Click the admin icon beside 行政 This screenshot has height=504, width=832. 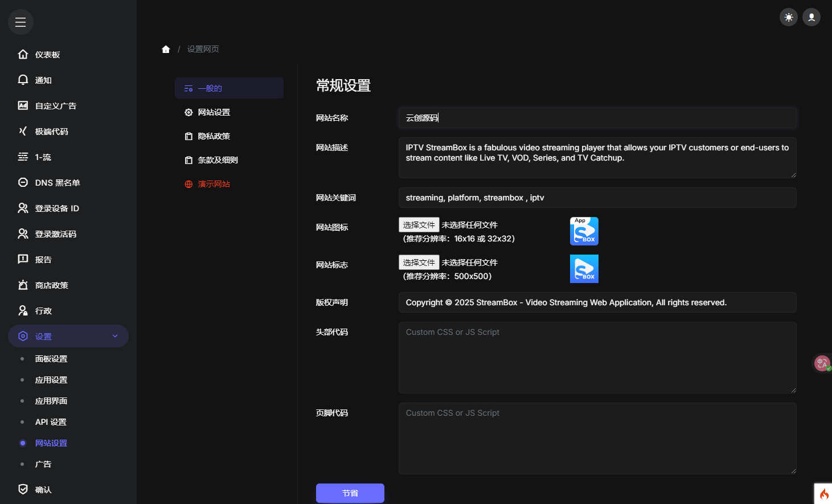(x=23, y=310)
